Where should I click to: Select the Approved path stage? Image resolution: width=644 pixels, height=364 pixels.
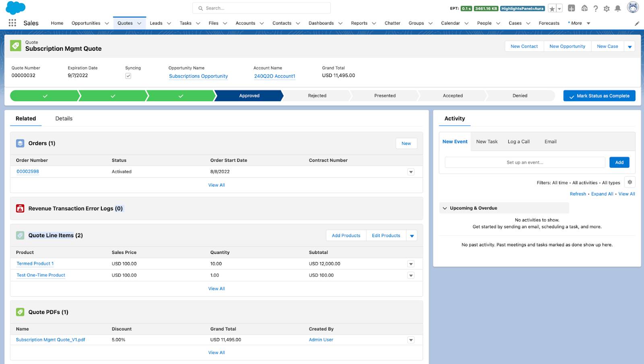point(249,96)
